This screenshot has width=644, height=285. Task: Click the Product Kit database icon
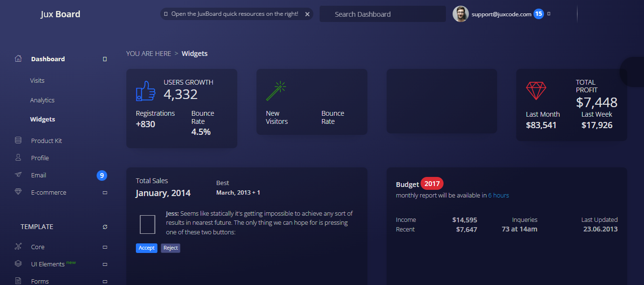18,141
